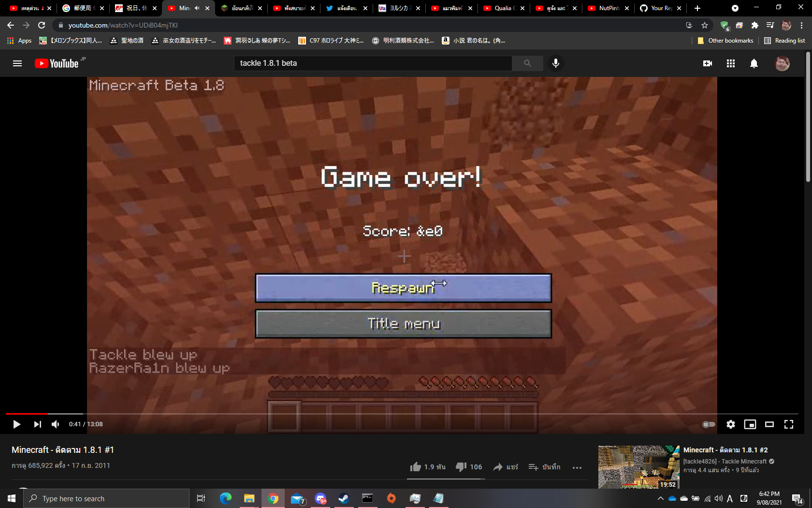This screenshot has height=508, width=812.
Task: Show hidden system tray icons
Action: 661,498
